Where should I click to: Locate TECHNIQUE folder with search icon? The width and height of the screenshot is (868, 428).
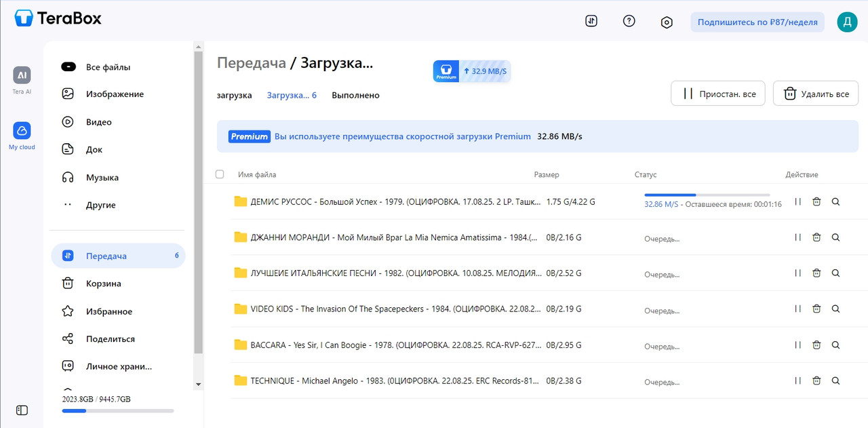point(835,381)
